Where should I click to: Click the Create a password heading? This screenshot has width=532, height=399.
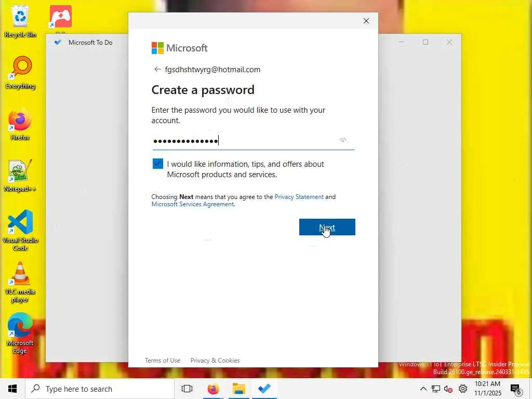(x=203, y=90)
